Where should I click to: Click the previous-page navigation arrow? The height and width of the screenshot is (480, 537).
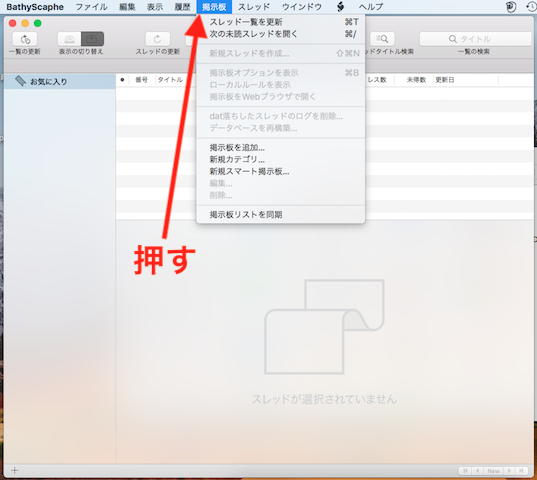click(477, 471)
